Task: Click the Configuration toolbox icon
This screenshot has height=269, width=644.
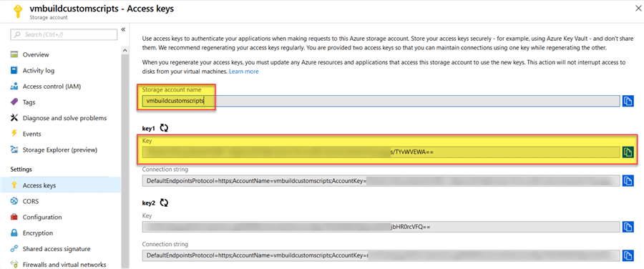Action: tap(14, 217)
